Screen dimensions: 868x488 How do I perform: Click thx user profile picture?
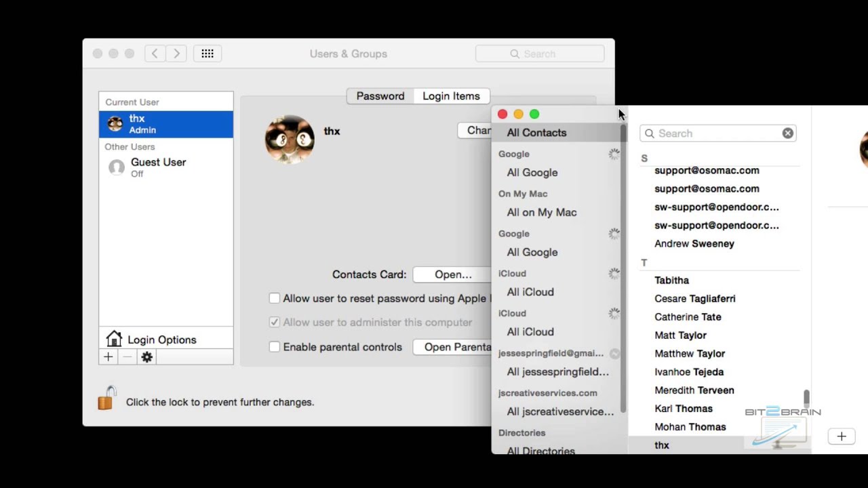coord(290,140)
